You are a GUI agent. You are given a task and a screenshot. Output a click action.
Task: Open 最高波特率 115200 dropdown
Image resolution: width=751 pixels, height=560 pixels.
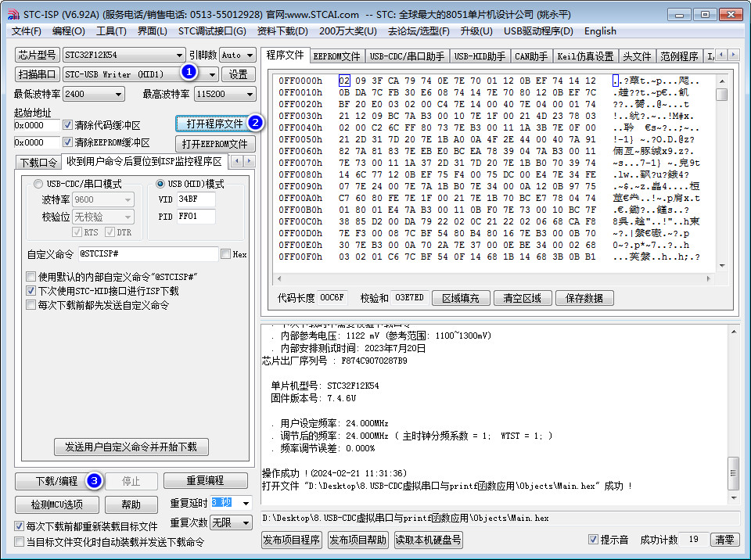click(x=250, y=95)
